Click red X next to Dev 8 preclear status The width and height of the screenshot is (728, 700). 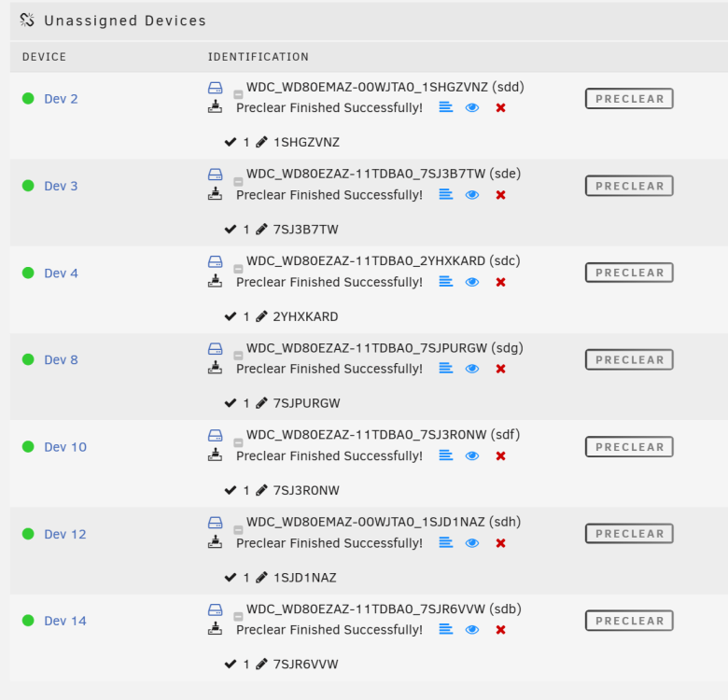(x=500, y=369)
